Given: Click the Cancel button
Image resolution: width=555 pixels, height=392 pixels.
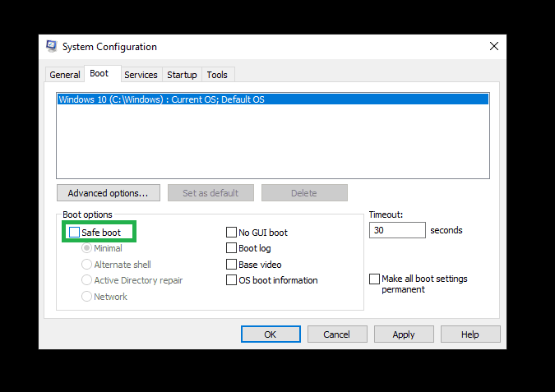Looking at the screenshot, I should coord(337,334).
